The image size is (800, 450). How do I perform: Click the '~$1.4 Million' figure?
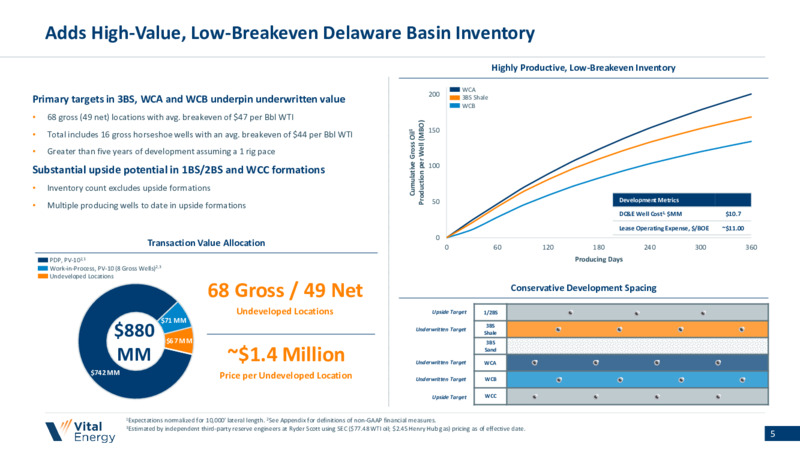coord(286,355)
